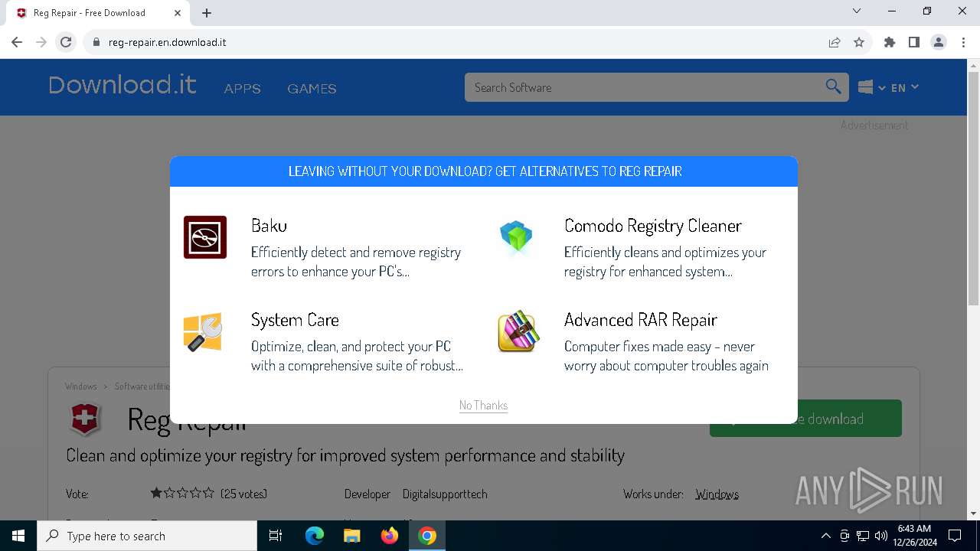This screenshot has width=980, height=551.
Task: Open the Baku app icon
Action: pyautogui.click(x=205, y=237)
